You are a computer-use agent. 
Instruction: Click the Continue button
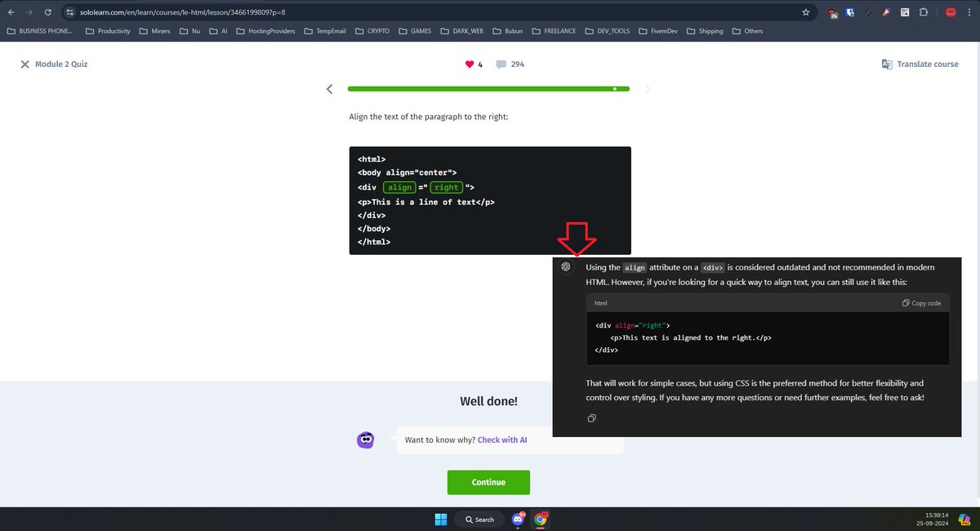point(488,482)
